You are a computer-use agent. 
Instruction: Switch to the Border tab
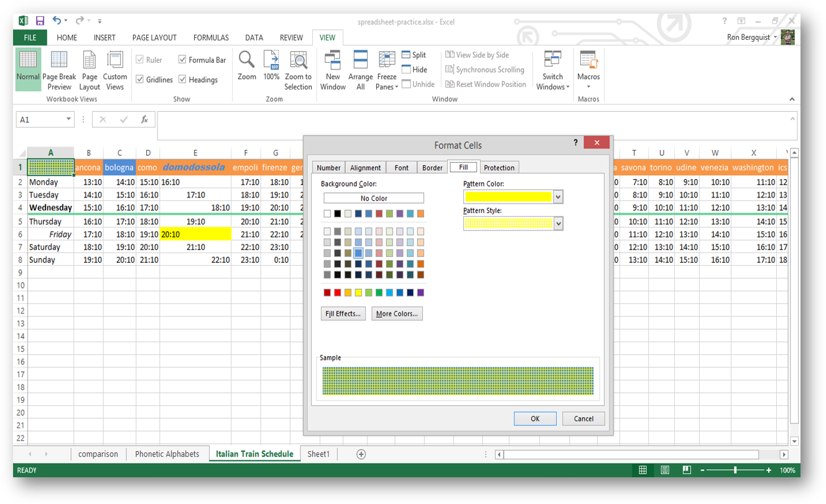pyautogui.click(x=432, y=168)
